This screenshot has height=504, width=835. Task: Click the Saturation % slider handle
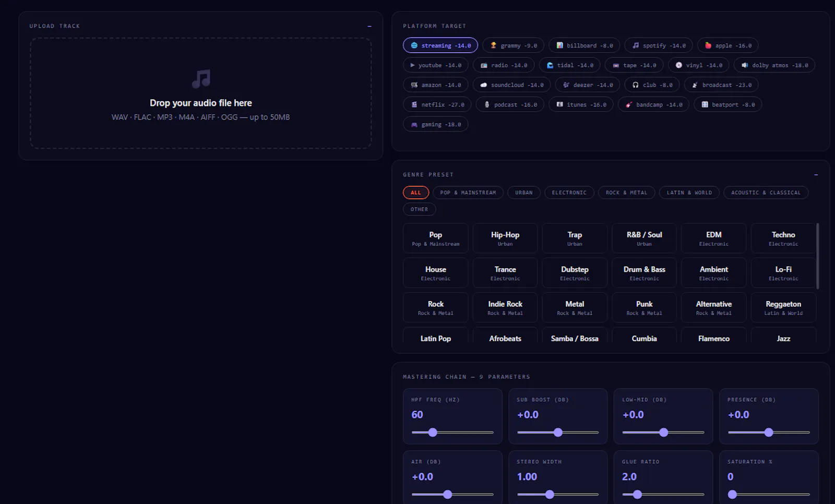[x=732, y=495]
